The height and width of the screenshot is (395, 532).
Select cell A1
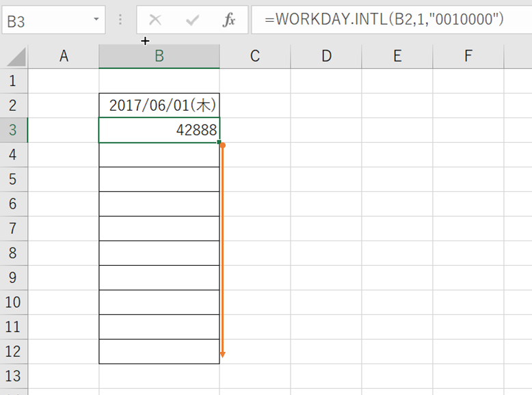(64, 81)
